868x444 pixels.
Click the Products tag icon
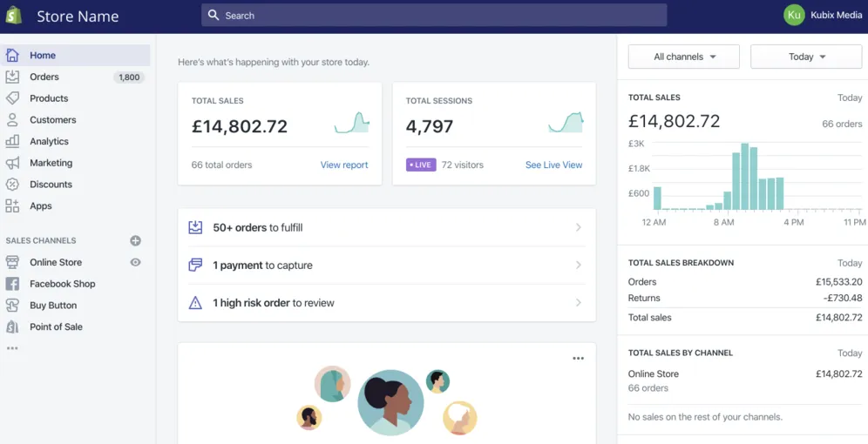pos(12,98)
